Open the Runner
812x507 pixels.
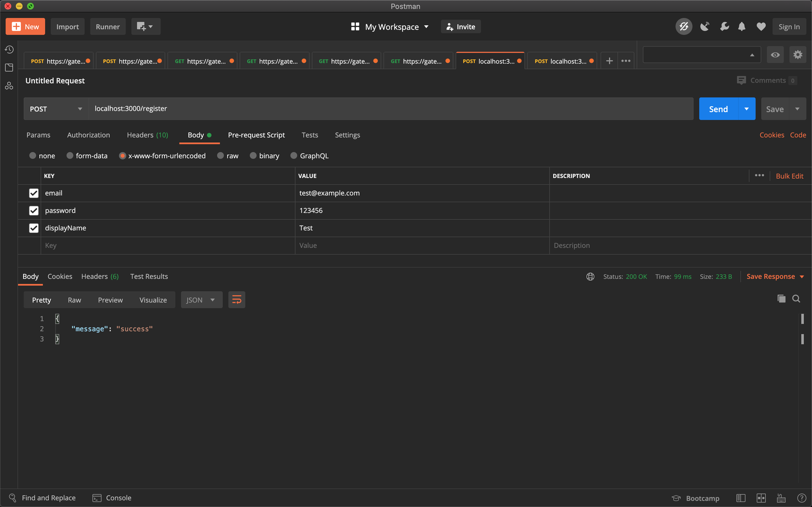point(108,27)
